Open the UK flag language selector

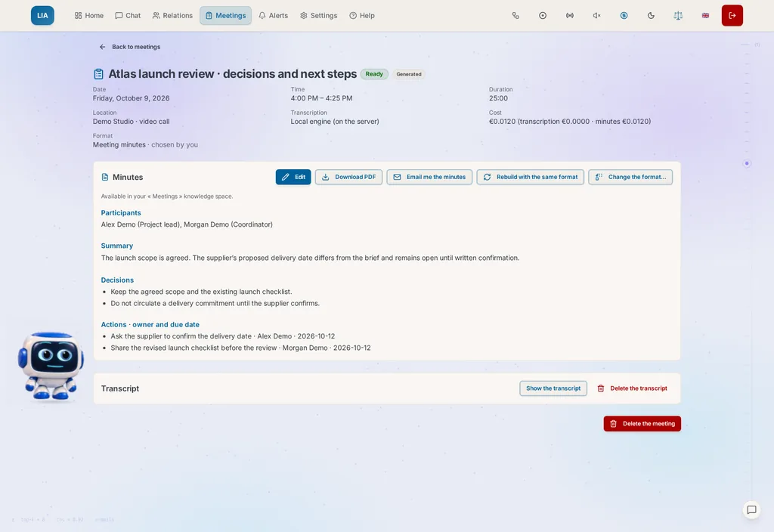[705, 15]
